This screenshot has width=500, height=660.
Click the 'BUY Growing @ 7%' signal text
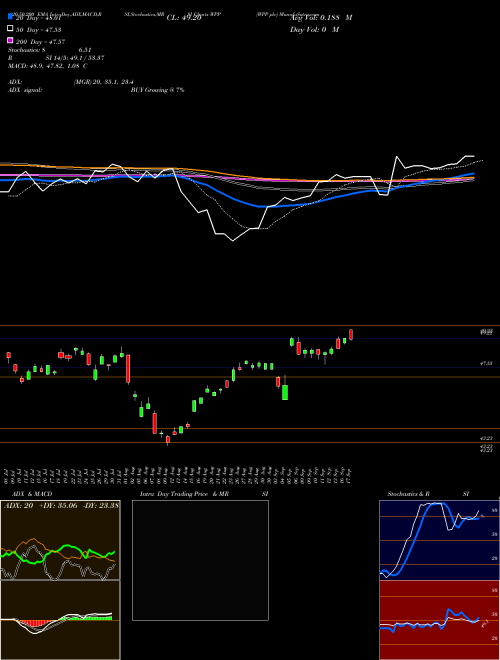[157, 90]
